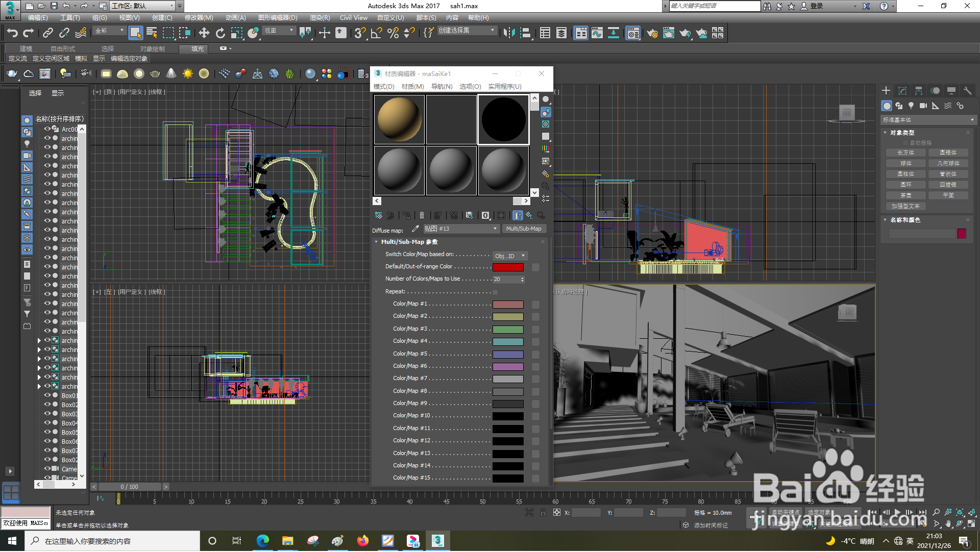Click the red Default/Out-of-range color swatch
This screenshot has width=980, height=552.
[507, 267]
